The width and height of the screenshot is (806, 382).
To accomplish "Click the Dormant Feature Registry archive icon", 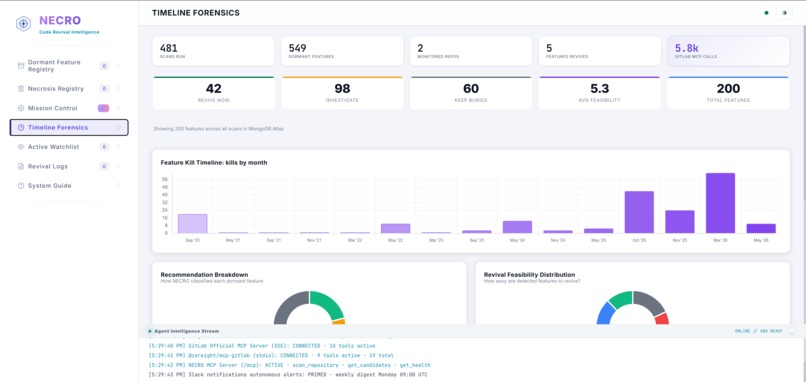I will coord(21,66).
